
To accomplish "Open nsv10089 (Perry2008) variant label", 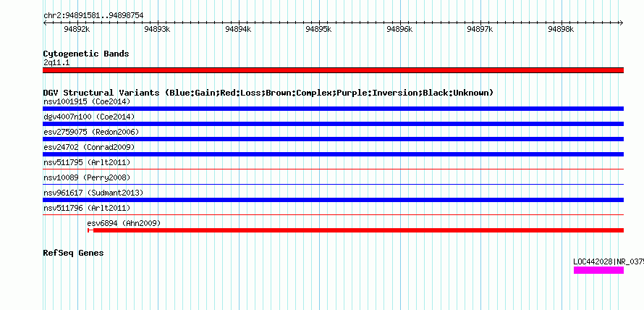I will pyautogui.click(x=87, y=177).
